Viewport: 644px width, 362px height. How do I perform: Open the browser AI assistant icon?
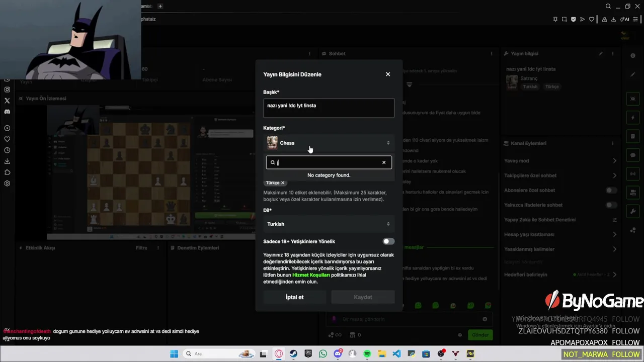(x=625, y=19)
